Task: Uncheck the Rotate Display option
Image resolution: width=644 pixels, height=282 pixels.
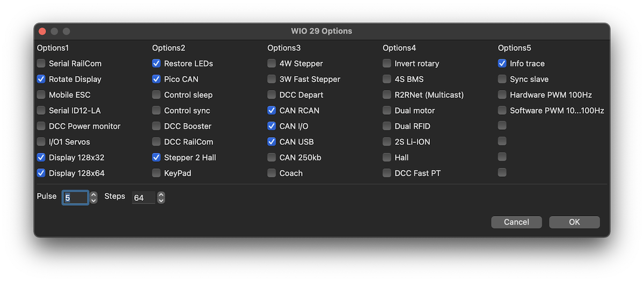Action: coord(41,79)
